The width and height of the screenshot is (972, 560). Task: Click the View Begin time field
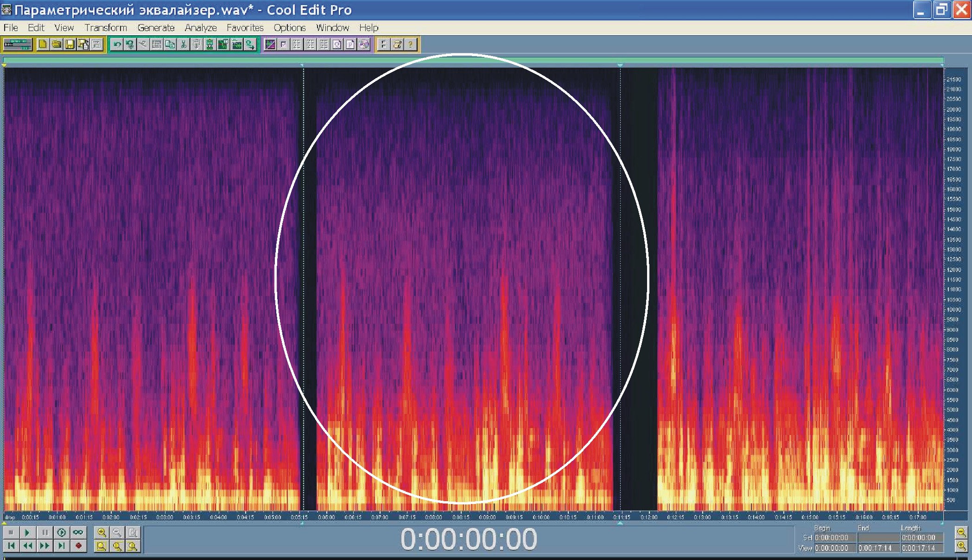(x=835, y=548)
